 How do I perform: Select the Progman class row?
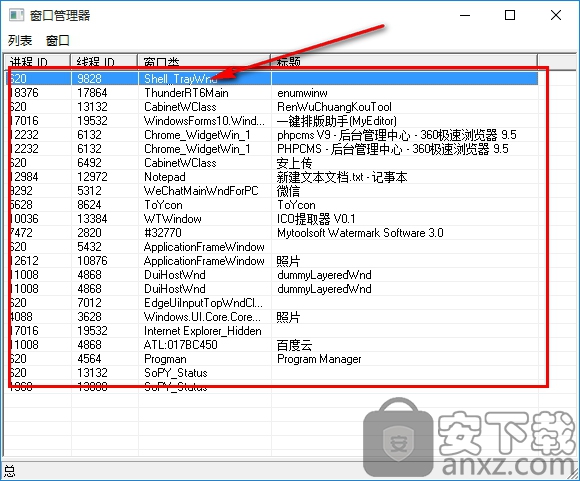point(272,359)
